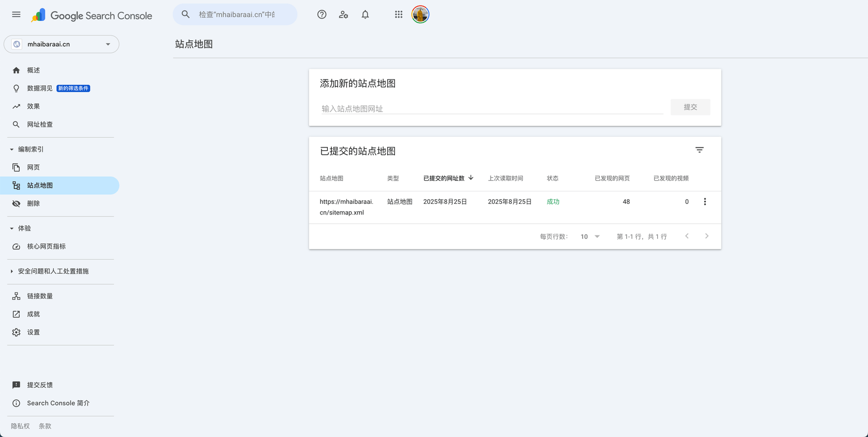The image size is (868, 437).
Task: Click the Google account avatar
Action: tap(420, 15)
